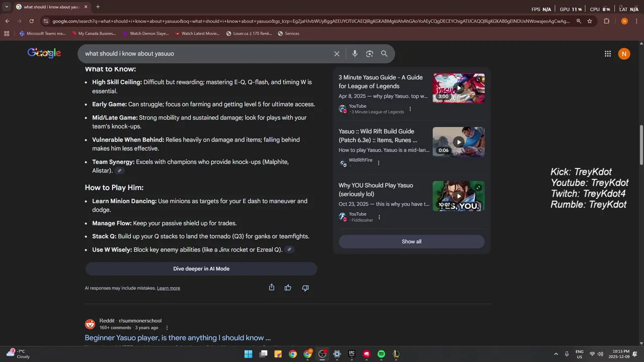Open Services bookmark
The height and width of the screenshot is (362, 644).
click(288, 34)
